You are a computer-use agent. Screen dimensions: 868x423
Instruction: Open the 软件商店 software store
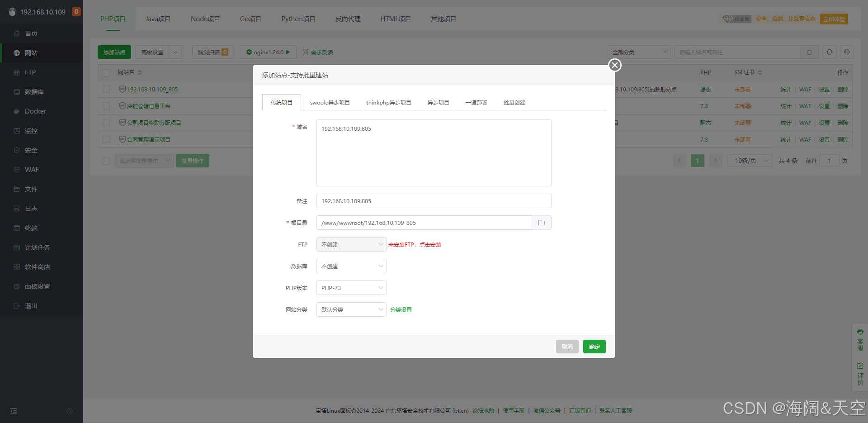[36, 266]
